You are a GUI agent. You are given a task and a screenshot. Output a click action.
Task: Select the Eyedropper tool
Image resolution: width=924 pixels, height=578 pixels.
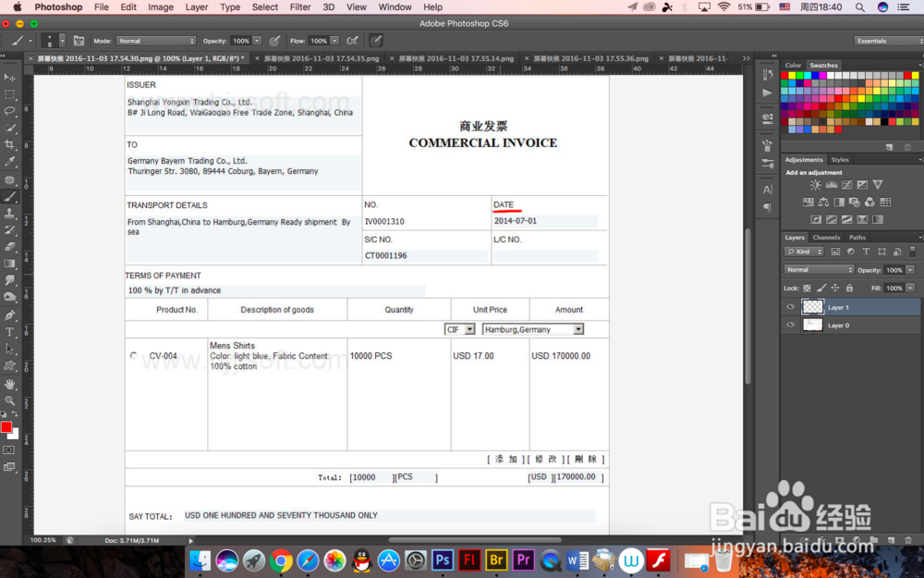tap(9, 162)
